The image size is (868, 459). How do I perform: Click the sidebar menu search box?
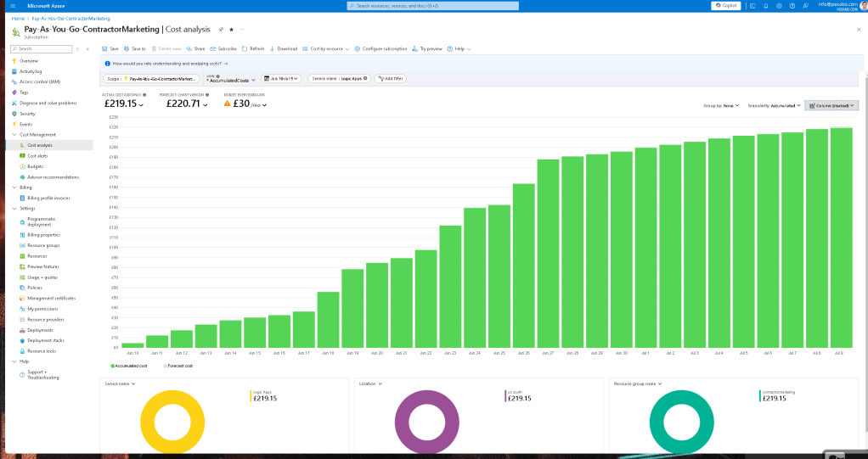pyautogui.click(x=42, y=49)
